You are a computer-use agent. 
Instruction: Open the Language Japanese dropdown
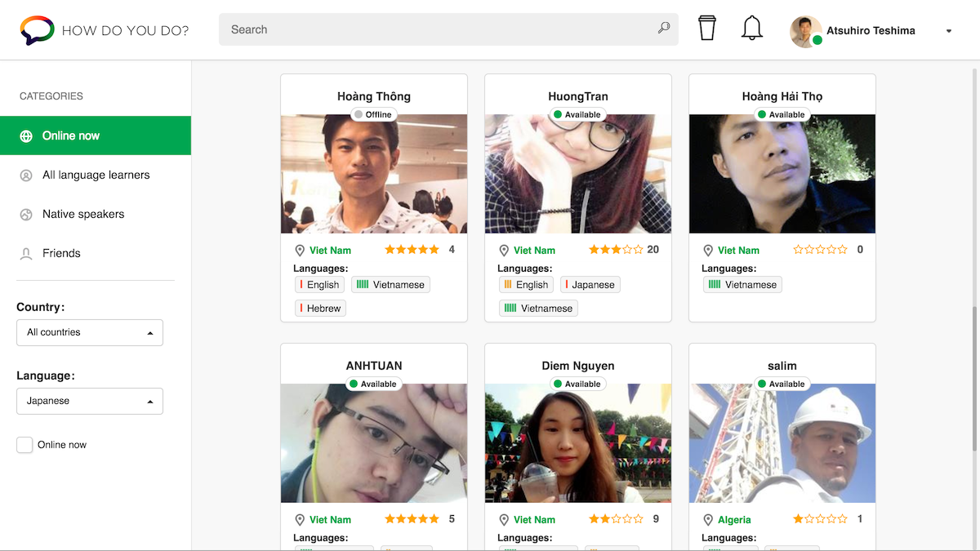pos(90,401)
